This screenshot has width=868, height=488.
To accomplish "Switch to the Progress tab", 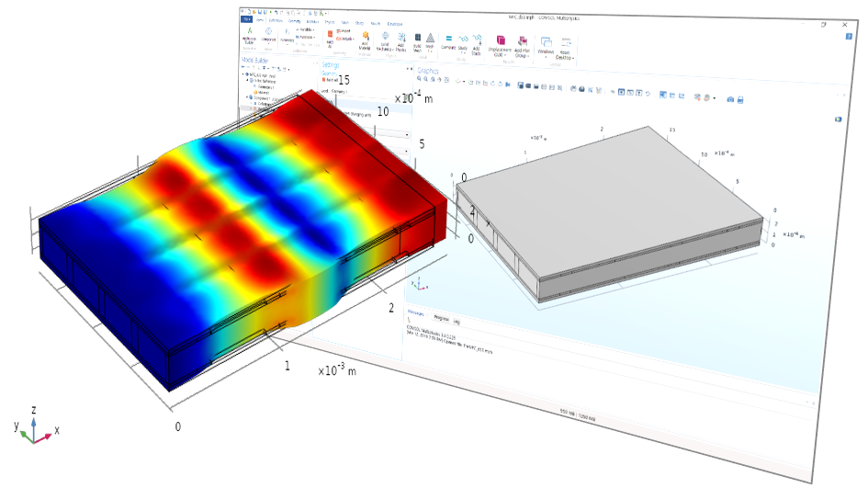I will 442,319.
